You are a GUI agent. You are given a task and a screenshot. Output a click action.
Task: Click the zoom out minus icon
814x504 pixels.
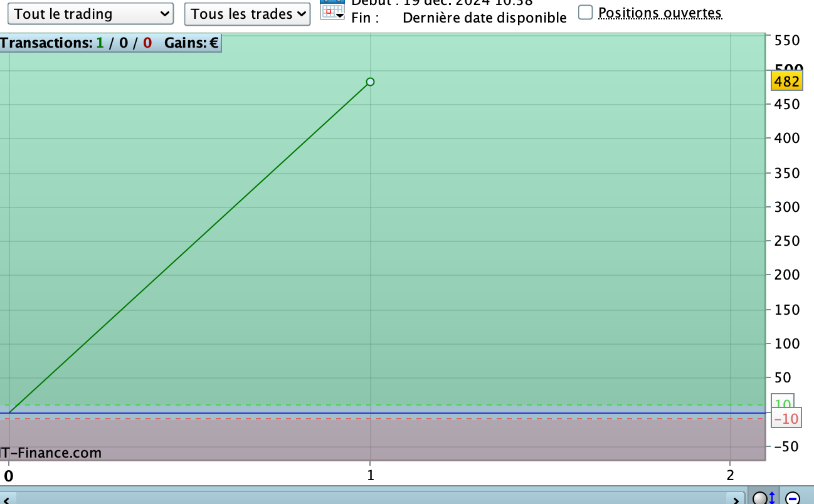click(x=793, y=498)
